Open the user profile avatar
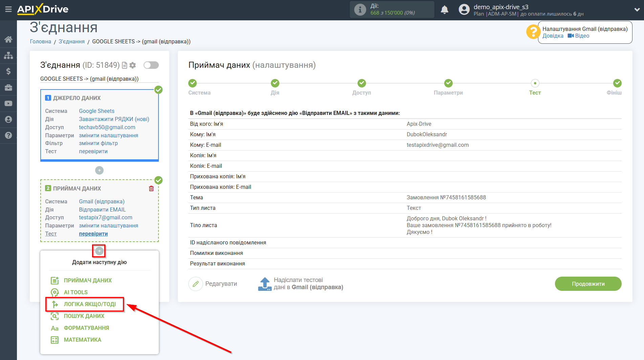The height and width of the screenshot is (360, 644). tap(464, 9)
